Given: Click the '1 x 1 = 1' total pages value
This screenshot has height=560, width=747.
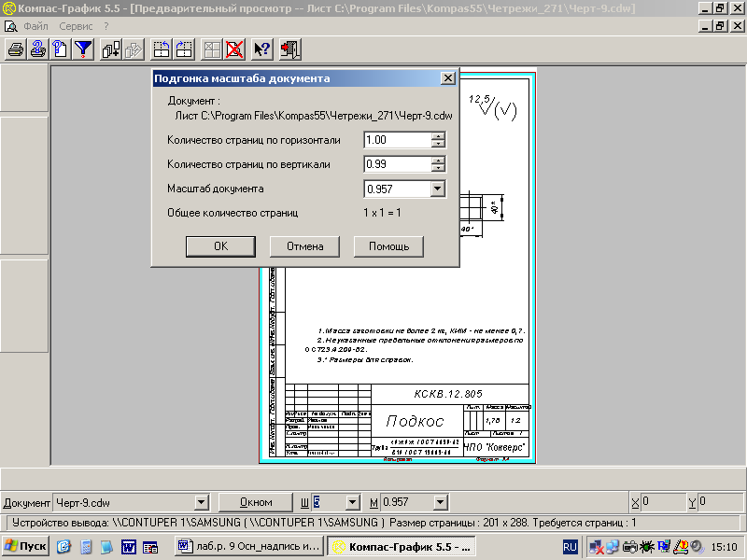Looking at the screenshot, I should click(382, 213).
